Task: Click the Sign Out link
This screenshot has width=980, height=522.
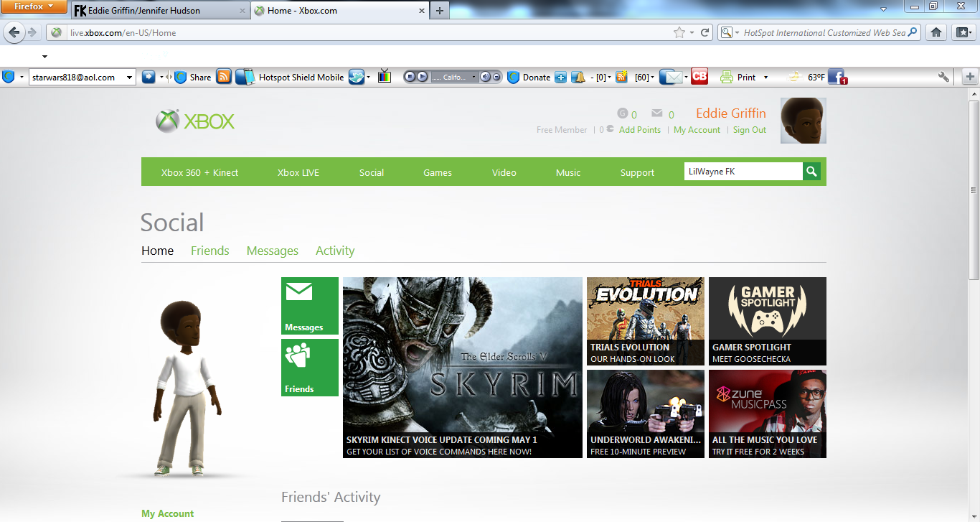Action: click(750, 130)
